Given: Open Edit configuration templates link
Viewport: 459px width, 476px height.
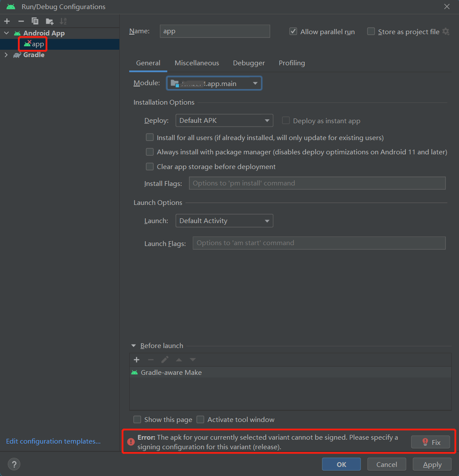Looking at the screenshot, I should 53,441.
